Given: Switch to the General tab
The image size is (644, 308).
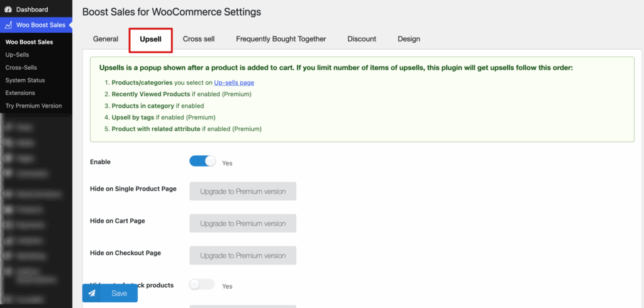Looking at the screenshot, I should (106, 39).
